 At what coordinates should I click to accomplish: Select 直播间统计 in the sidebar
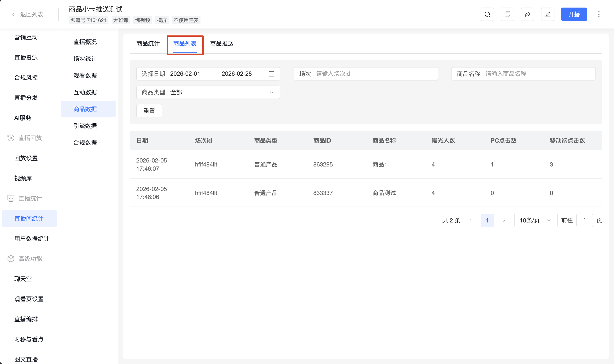(x=29, y=218)
